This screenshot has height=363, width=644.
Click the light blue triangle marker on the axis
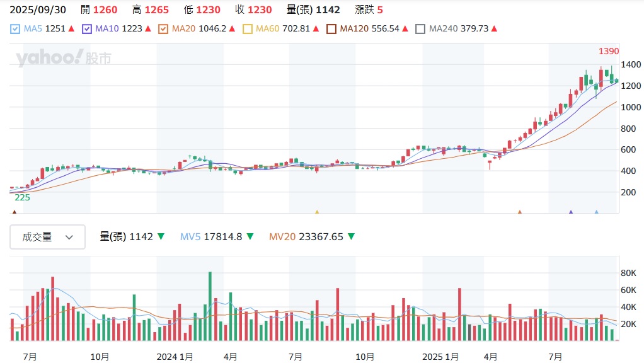coord(596,213)
